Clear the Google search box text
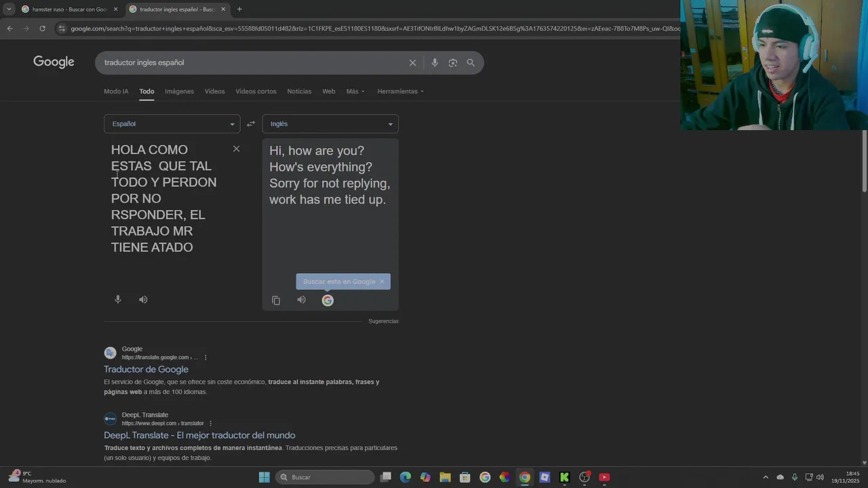The height and width of the screenshot is (488, 868). coord(412,62)
